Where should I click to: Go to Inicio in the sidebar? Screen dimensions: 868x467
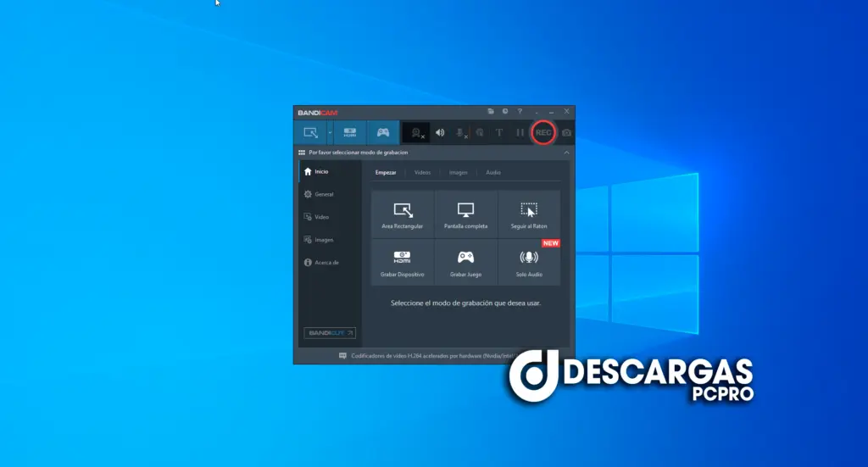[330, 171]
